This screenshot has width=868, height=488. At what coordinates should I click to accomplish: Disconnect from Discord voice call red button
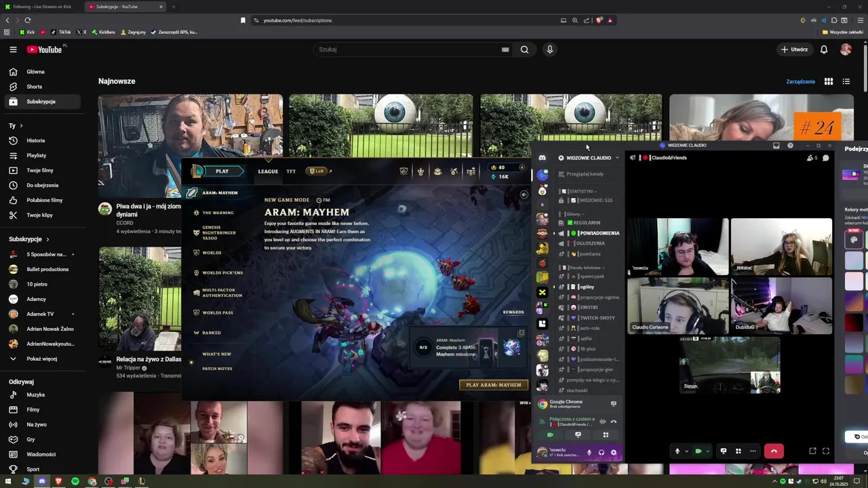(774, 451)
